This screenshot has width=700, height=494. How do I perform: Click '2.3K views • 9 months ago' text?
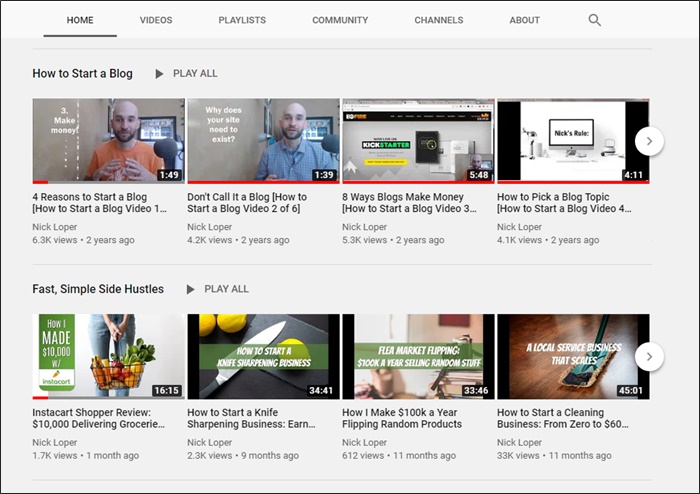pyautogui.click(x=243, y=456)
